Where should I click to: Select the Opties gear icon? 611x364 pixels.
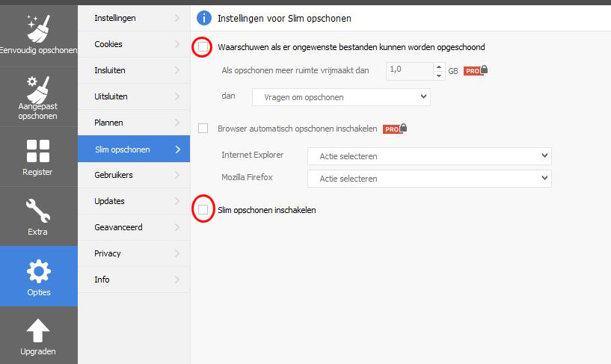[39, 271]
